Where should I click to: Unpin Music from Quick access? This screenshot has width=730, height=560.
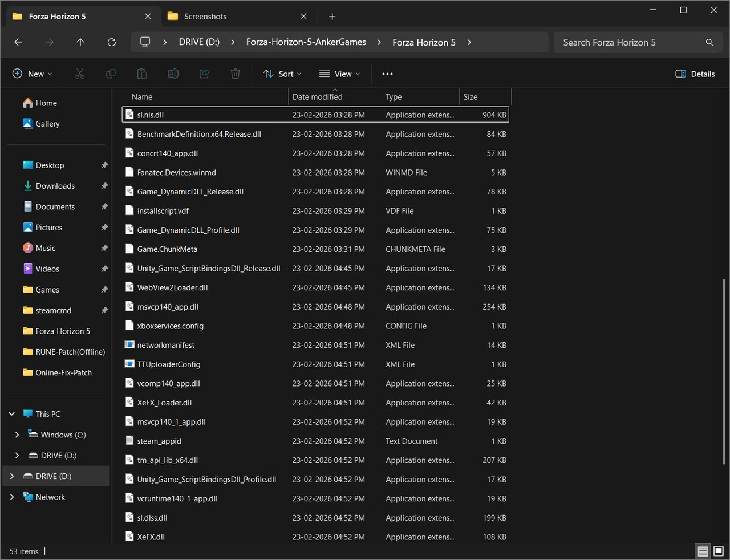pos(104,248)
